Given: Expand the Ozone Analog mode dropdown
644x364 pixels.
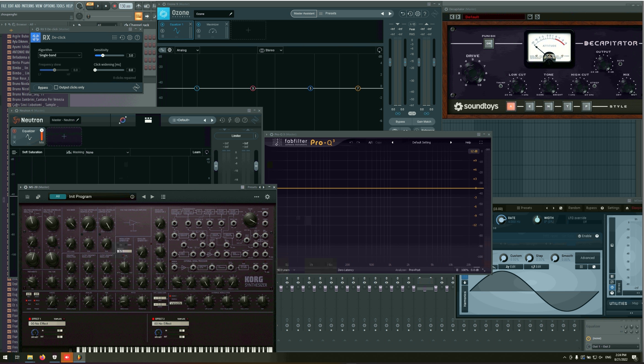Looking at the screenshot, I should coord(188,50).
